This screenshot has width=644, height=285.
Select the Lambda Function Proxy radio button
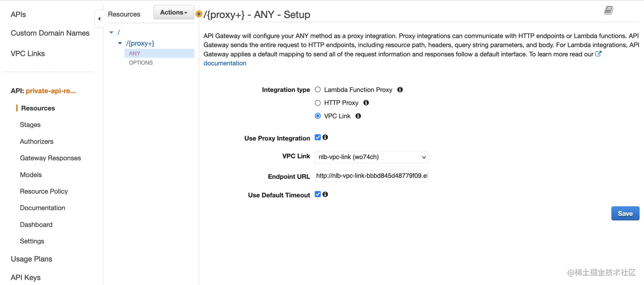pyautogui.click(x=318, y=90)
